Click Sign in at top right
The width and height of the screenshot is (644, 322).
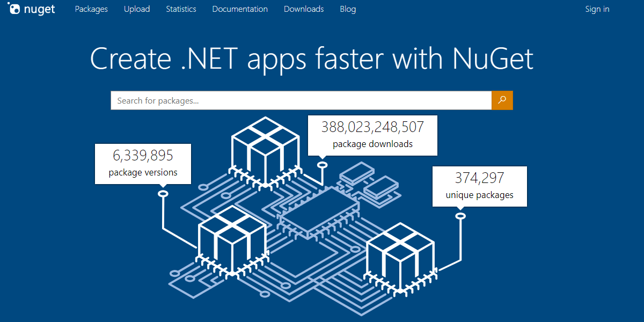point(597,9)
